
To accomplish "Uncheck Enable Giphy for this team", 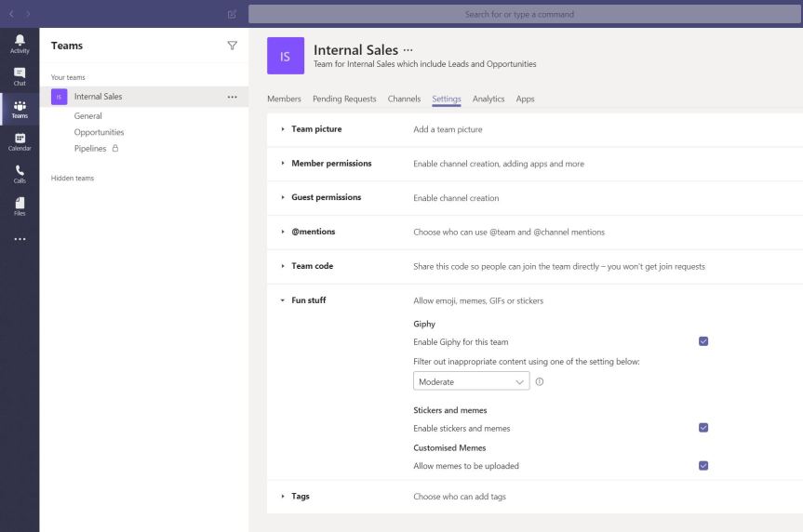I will (703, 341).
